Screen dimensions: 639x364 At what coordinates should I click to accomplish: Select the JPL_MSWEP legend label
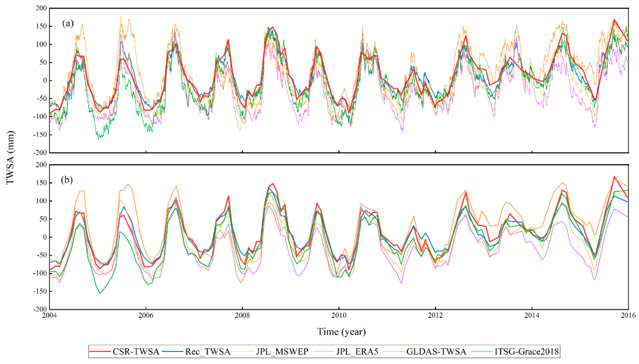282,351
